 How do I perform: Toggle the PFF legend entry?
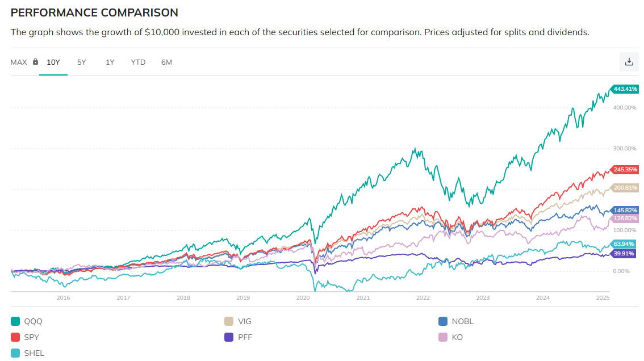coord(245,337)
